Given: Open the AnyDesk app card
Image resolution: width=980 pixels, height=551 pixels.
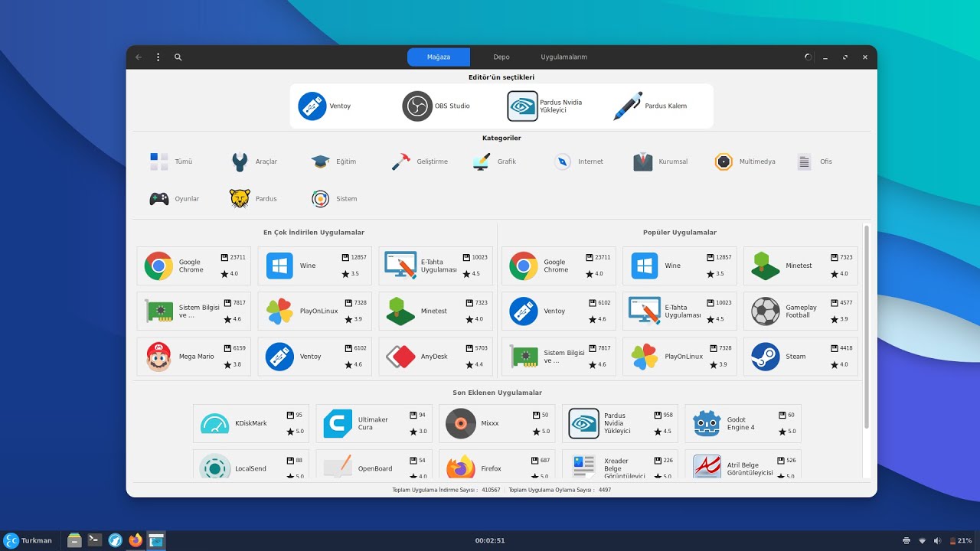Looking at the screenshot, I should (436, 356).
